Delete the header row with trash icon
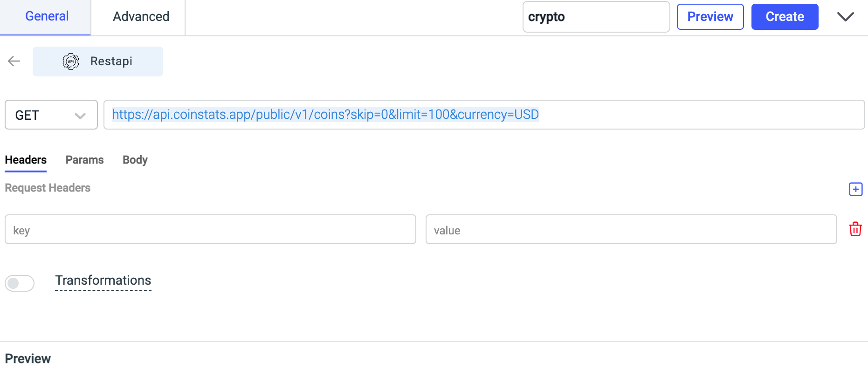868x370 pixels. [855, 229]
